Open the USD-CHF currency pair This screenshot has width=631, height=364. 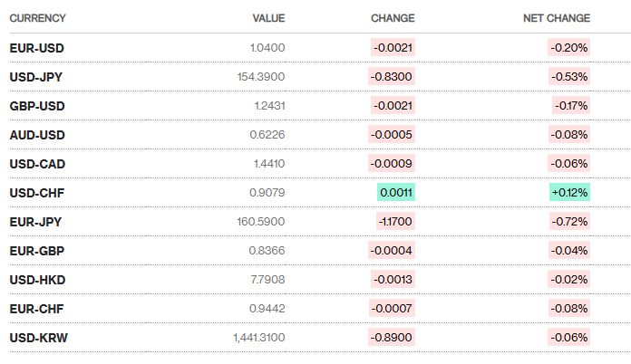tap(36, 193)
